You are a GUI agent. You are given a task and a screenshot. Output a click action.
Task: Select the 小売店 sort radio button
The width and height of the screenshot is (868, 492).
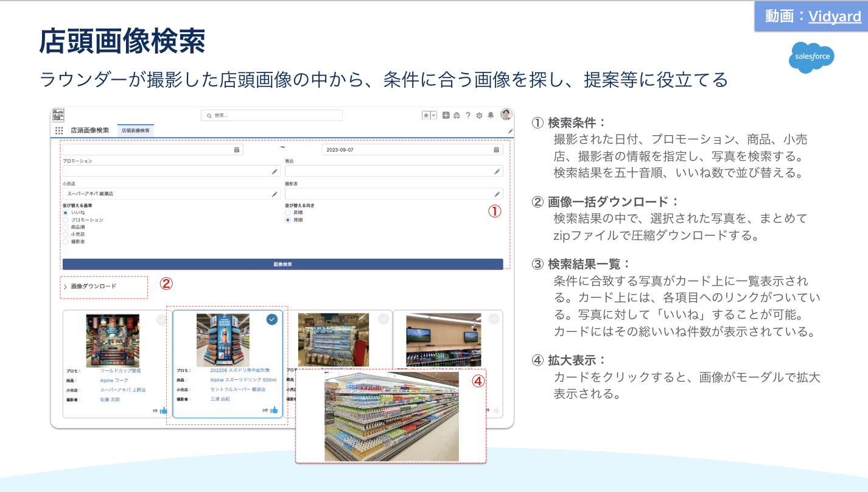(x=66, y=234)
